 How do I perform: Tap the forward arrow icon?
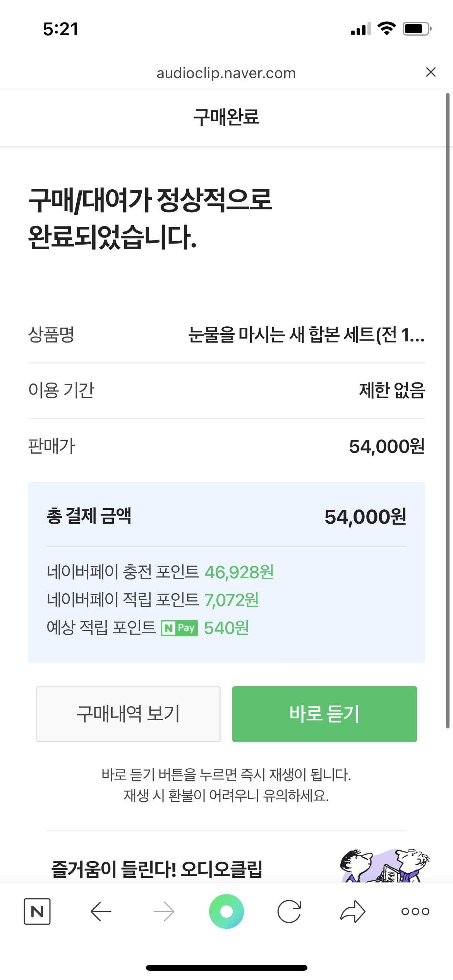[x=164, y=911]
